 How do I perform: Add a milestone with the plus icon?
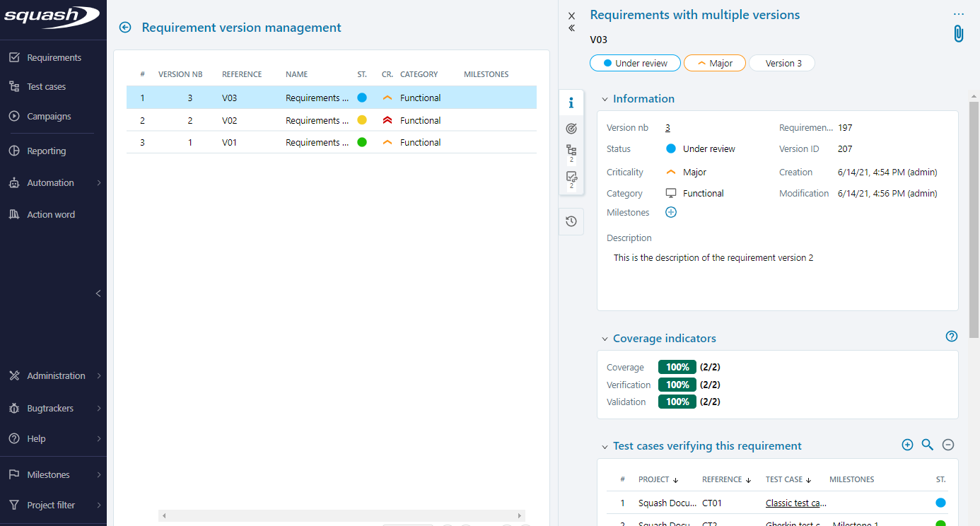pyautogui.click(x=670, y=212)
